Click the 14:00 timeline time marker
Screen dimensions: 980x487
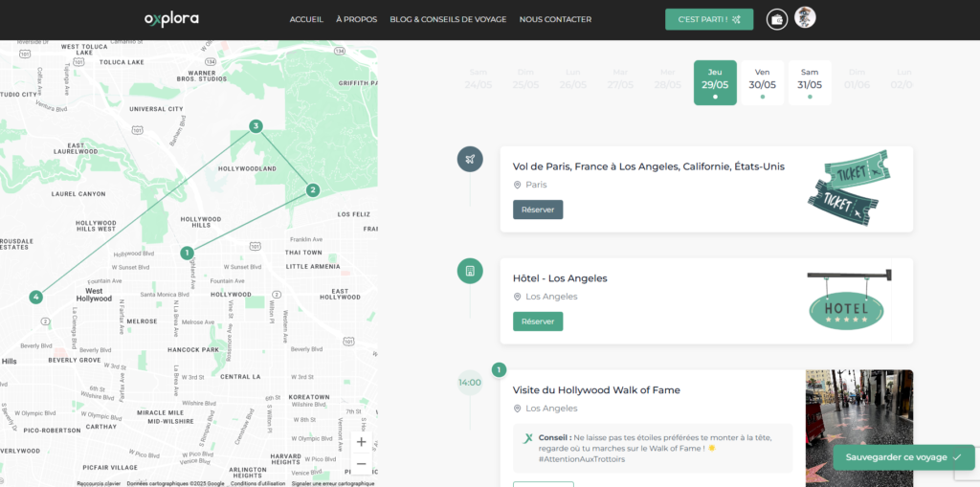470,383
